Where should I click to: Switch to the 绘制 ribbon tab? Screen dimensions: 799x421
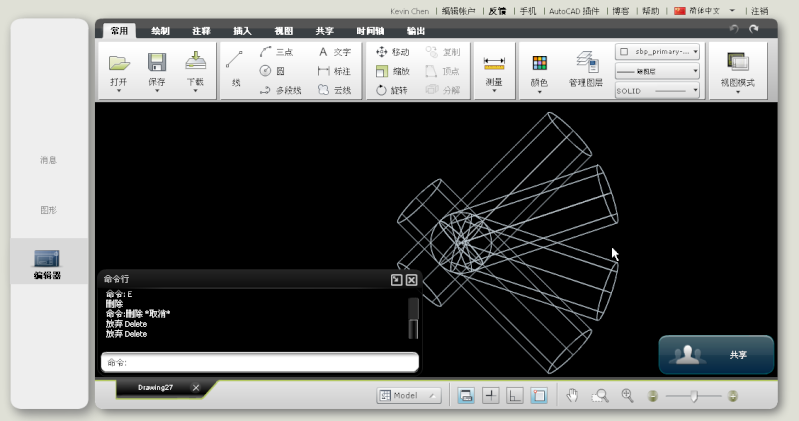click(160, 31)
